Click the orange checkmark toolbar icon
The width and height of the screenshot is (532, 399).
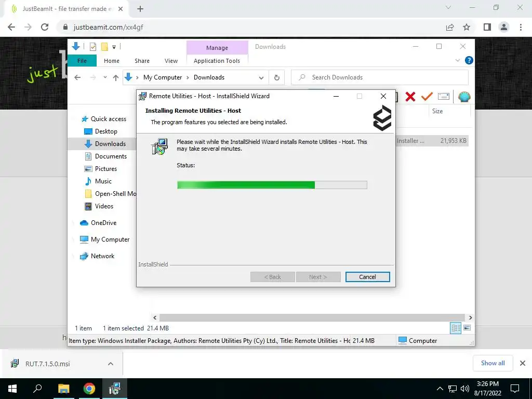[x=427, y=97]
